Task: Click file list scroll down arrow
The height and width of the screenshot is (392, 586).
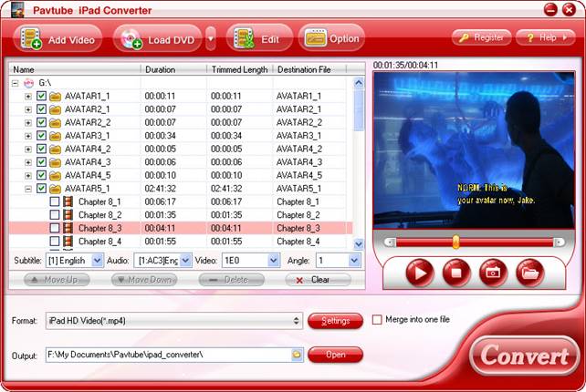Action: [x=359, y=244]
